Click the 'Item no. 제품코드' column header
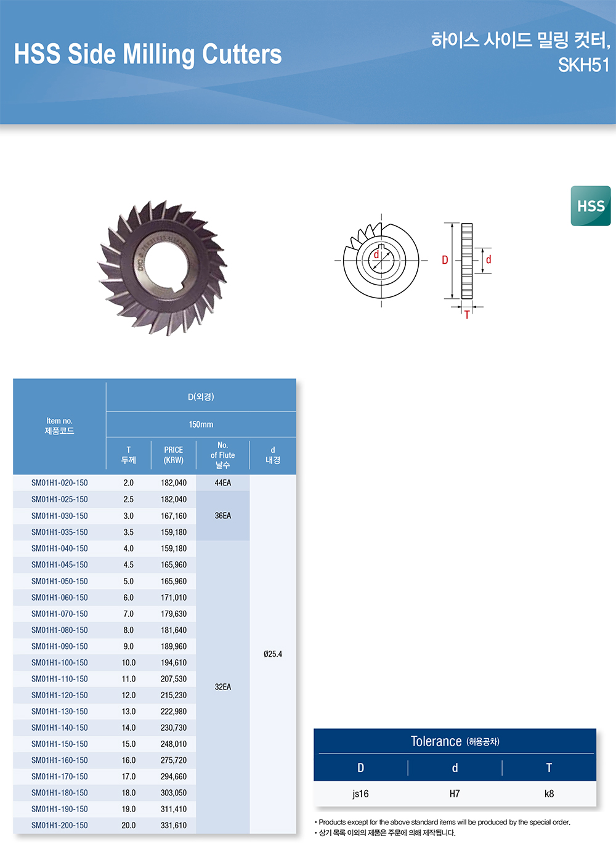This screenshot has width=616, height=846. (59, 426)
